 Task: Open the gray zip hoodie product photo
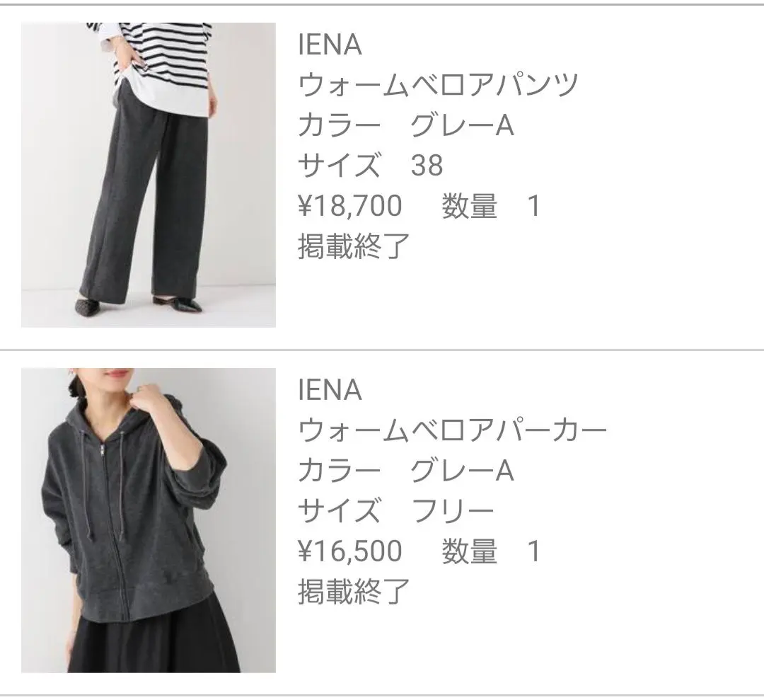[149, 520]
